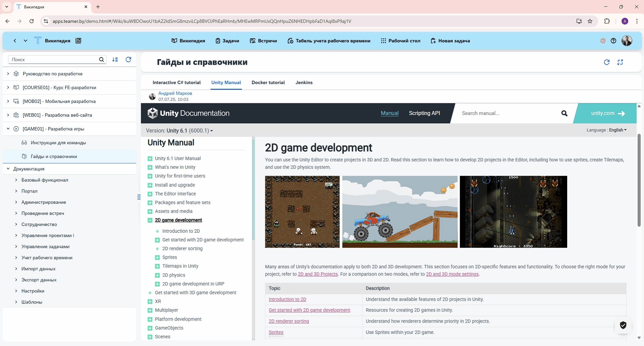Open the user avatar in top bar
644x346 pixels.
[x=627, y=41]
